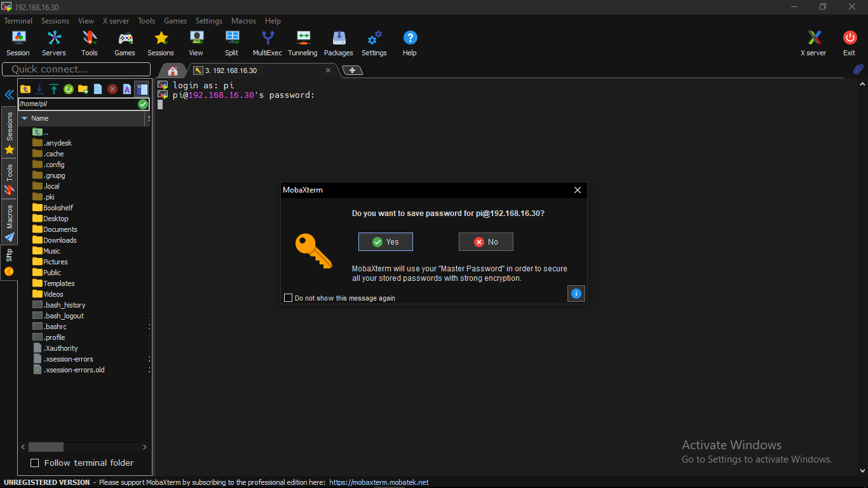Click the green checkmark beside the path
The width and height of the screenshot is (868, 488).
pyautogui.click(x=143, y=104)
